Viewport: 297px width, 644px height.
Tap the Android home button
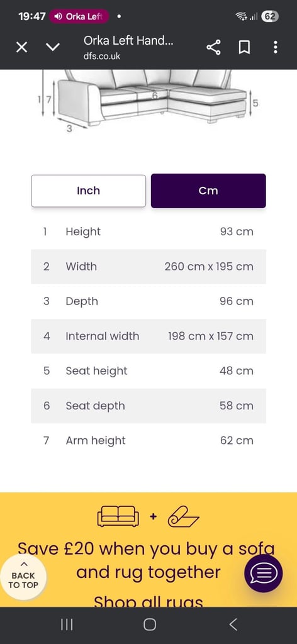pyautogui.click(x=150, y=625)
